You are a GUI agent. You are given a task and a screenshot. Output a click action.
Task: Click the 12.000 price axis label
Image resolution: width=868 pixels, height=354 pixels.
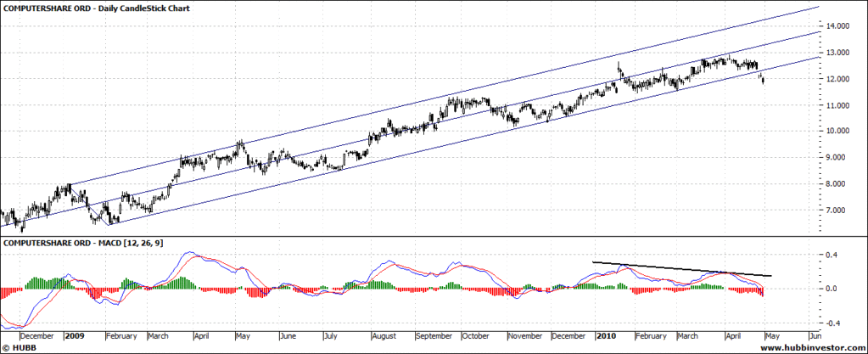(x=837, y=79)
